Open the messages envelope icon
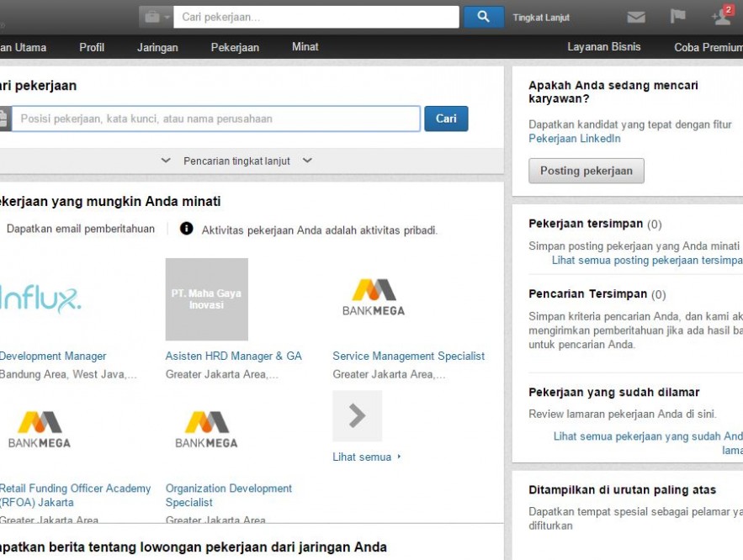743x560 pixels. click(636, 18)
